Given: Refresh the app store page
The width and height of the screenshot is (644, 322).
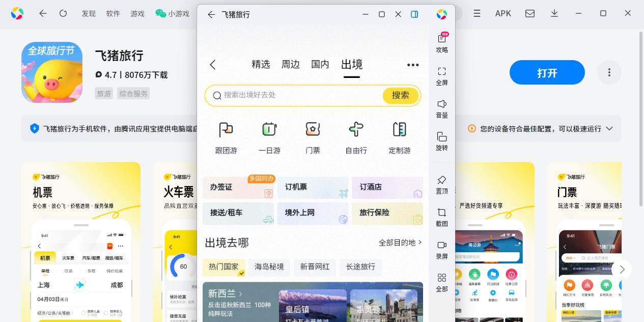Looking at the screenshot, I should (63, 14).
